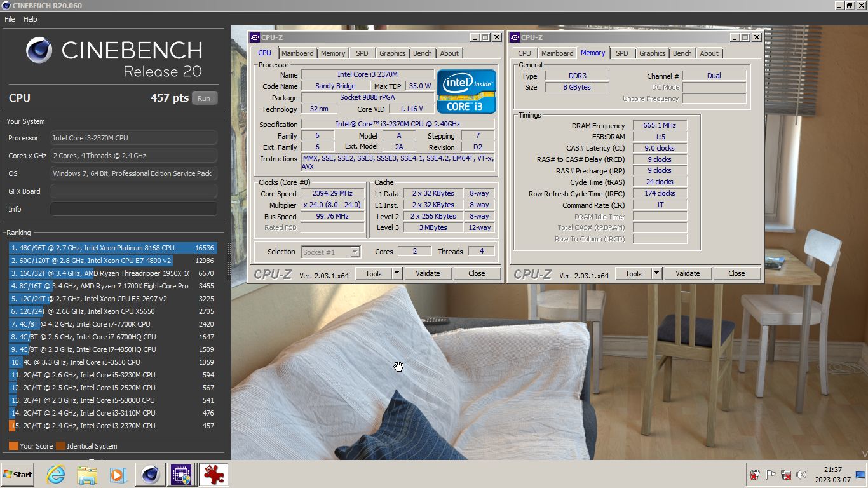Viewport: 868px width, 488px height.
Task: Expand Tools dropdown arrow in left CPU-Z
Action: (x=397, y=273)
